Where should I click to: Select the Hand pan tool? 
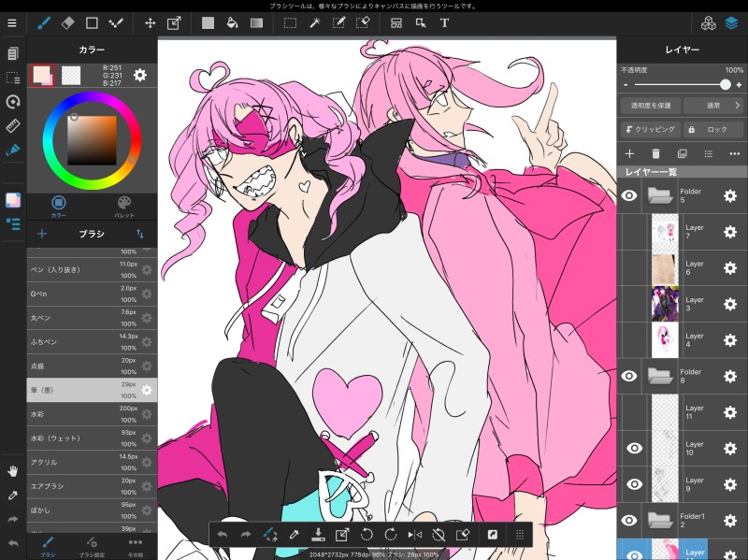point(13,471)
